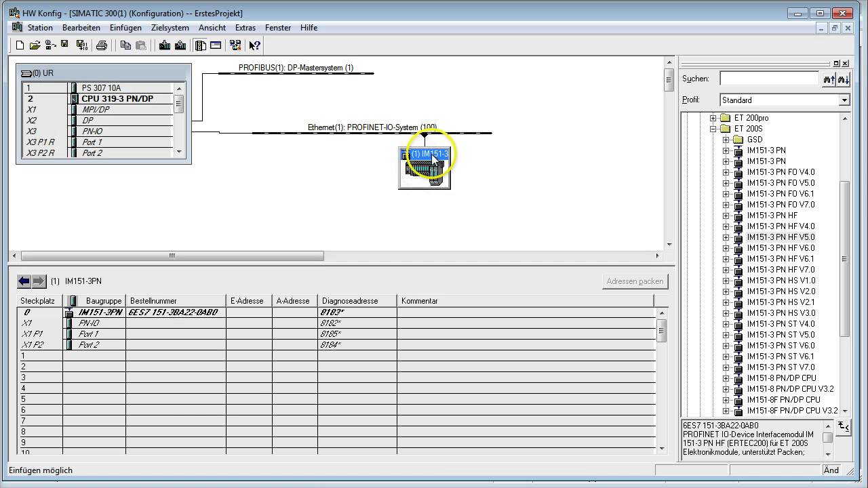The width and height of the screenshot is (868, 488).
Task: Expand IM151-3 PN HF V5.0 node
Action: [726, 237]
